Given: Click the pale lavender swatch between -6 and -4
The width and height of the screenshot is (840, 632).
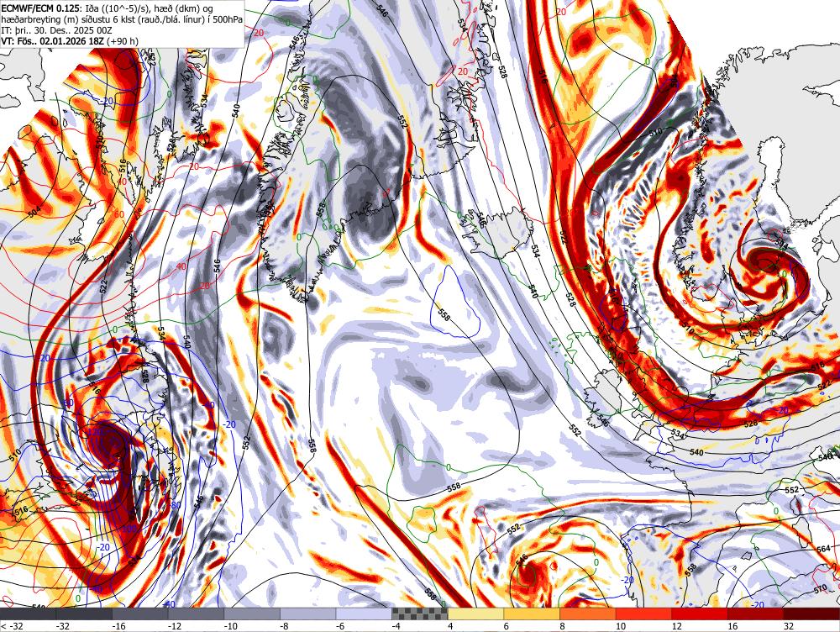Looking at the screenshot, I should pyautogui.click(x=364, y=614).
